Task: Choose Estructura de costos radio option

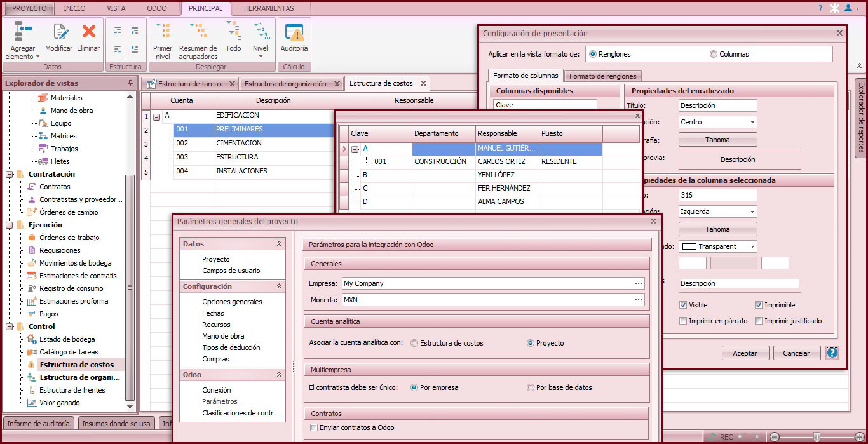Action: pyautogui.click(x=414, y=343)
